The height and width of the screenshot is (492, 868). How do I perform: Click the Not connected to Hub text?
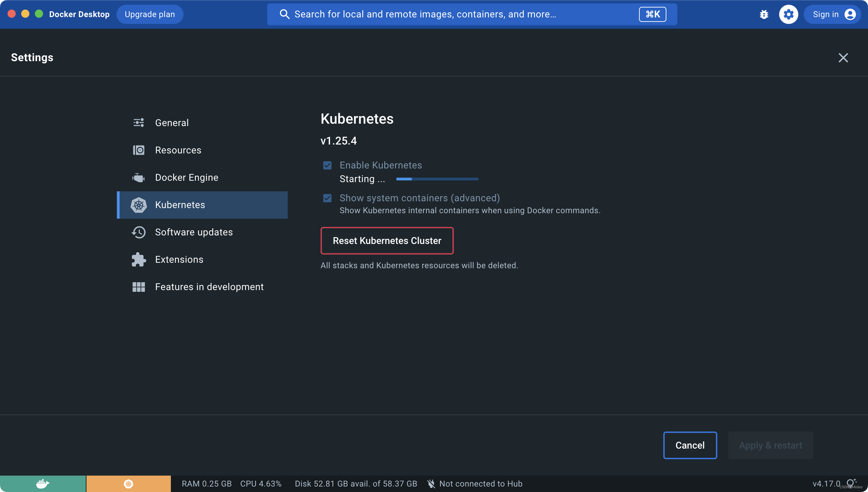point(481,484)
